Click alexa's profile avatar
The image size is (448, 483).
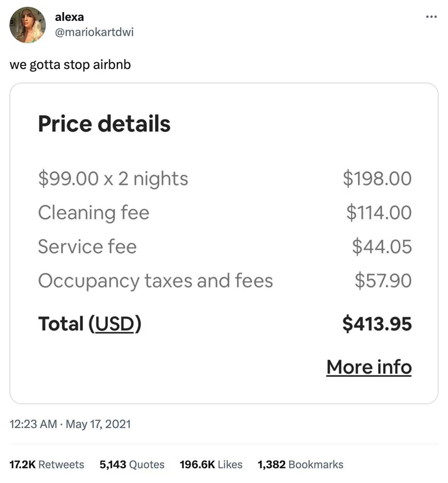point(28,25)
